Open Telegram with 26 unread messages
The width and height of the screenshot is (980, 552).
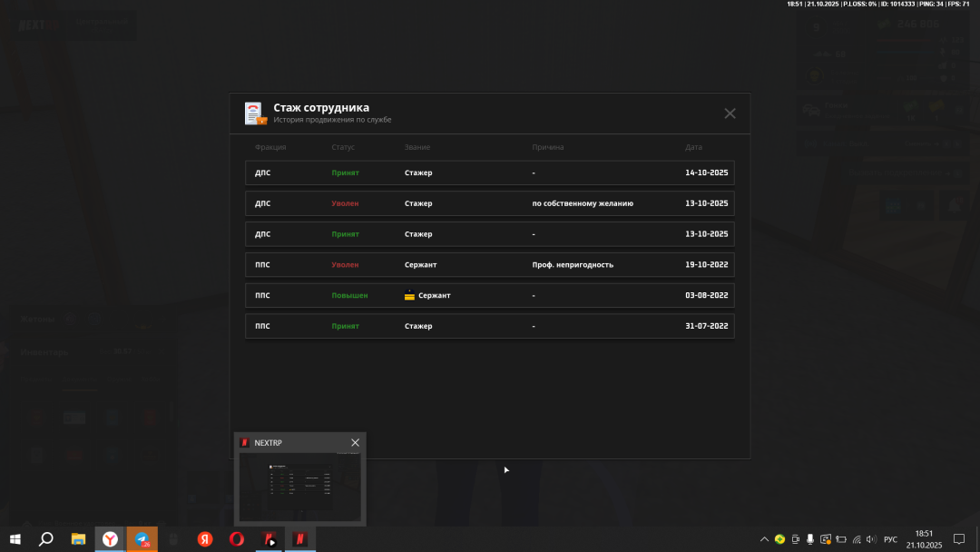pyautogui.click(x=142, y=539)
